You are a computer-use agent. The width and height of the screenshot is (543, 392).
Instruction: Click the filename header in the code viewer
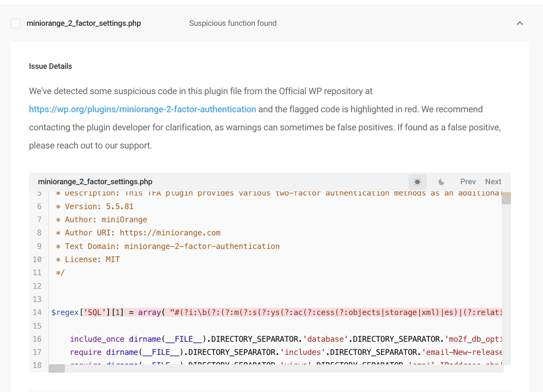coord(95,182)
